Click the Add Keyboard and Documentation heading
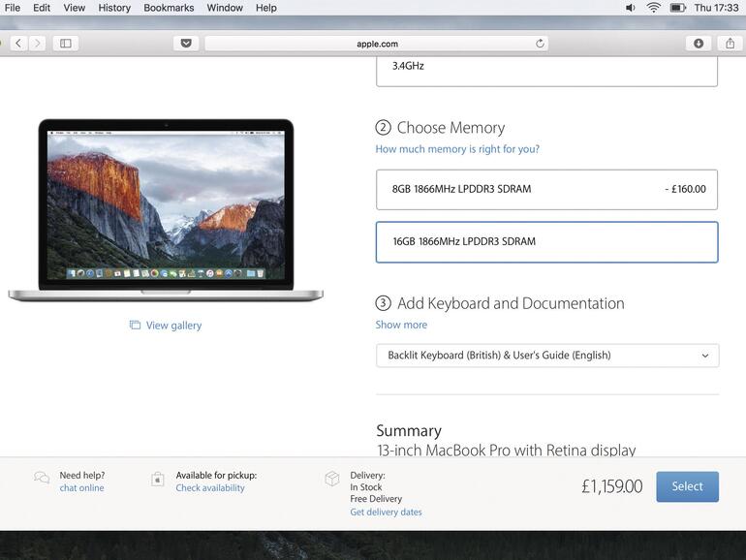 pos(511,303)
